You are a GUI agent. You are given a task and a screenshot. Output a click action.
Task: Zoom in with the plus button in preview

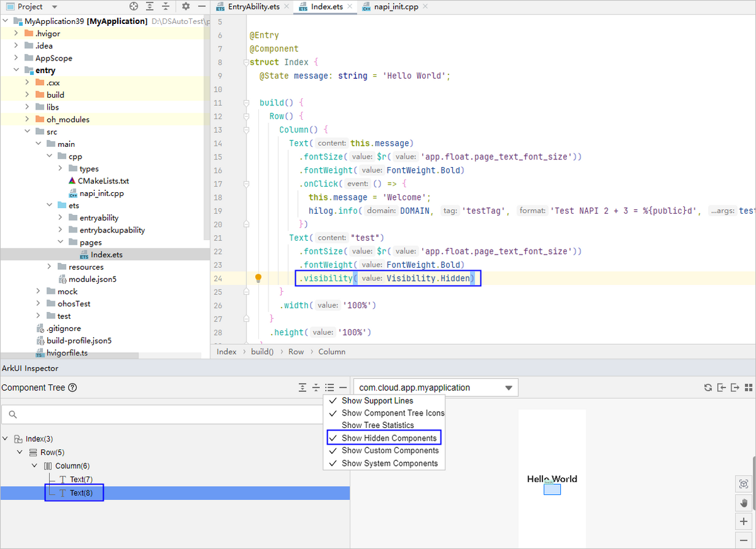click(744, 522)
